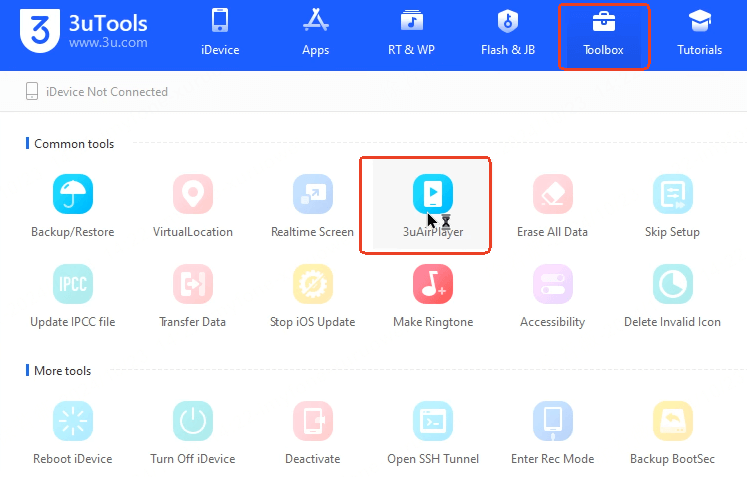
Task: Open the SSH Tunnel tool
Action: 433,422
